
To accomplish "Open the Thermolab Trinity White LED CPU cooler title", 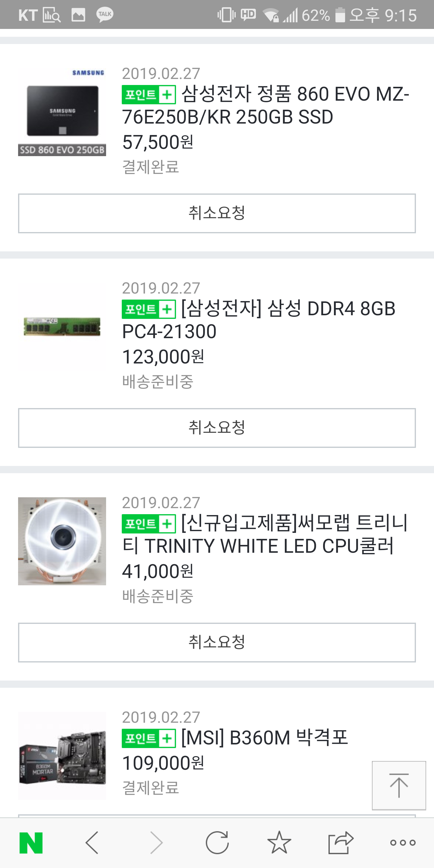I will pos(265,534).
